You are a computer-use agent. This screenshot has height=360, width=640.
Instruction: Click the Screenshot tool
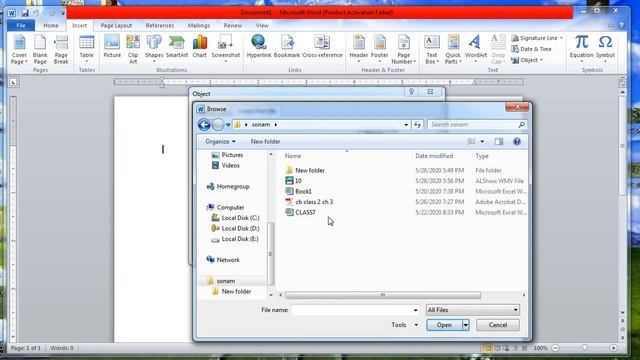(x=225, y=48)
